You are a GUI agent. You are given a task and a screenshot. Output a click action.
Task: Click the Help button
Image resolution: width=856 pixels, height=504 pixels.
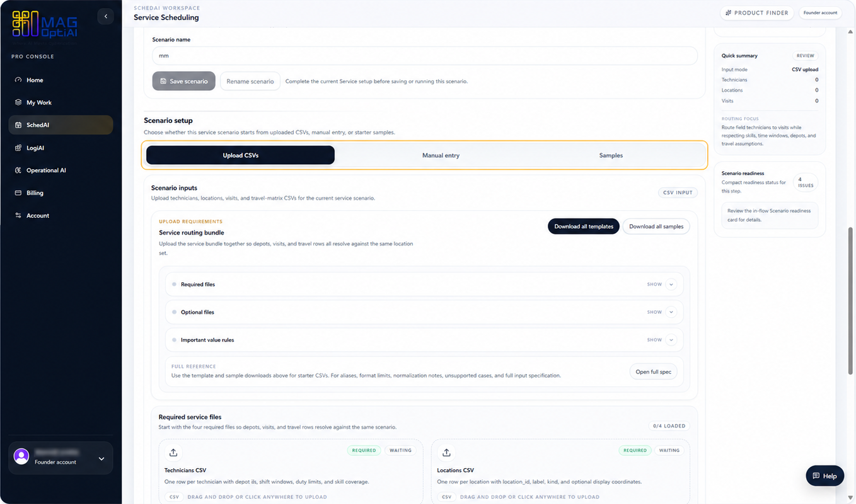(x=824, y=476)
